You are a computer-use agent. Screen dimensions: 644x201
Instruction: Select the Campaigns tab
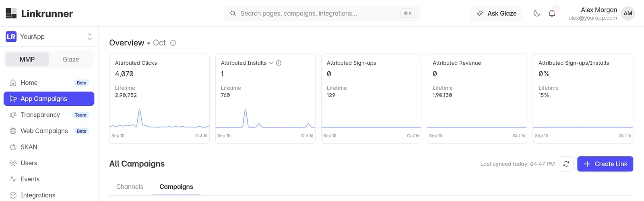click(x=176, y=187)
